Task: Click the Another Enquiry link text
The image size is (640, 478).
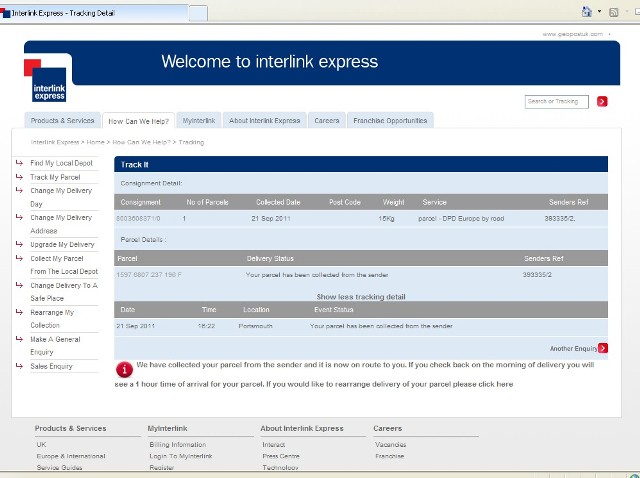Action: pyautogui.click(x=573, y=349)
